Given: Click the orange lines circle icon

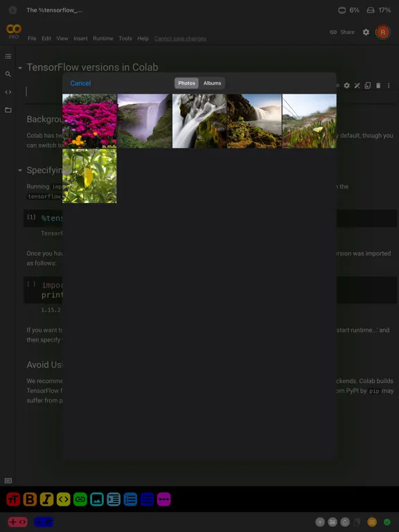Looking at the screenshot, I should point(372,522).
